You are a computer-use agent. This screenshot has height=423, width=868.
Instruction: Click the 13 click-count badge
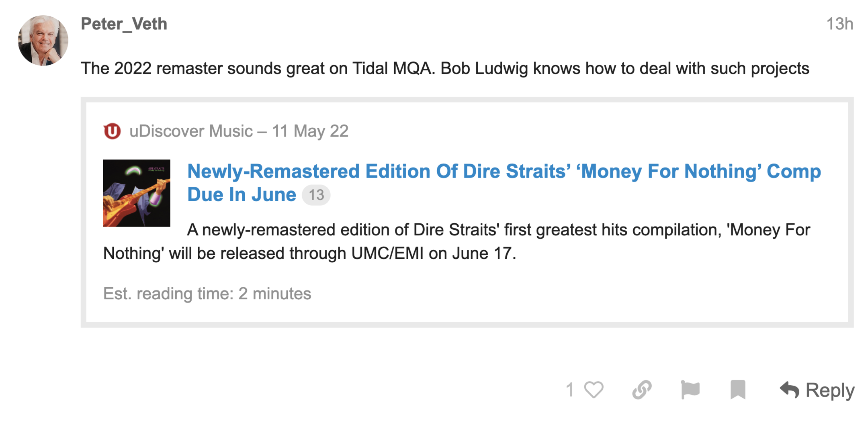click(x=316, y=195)
